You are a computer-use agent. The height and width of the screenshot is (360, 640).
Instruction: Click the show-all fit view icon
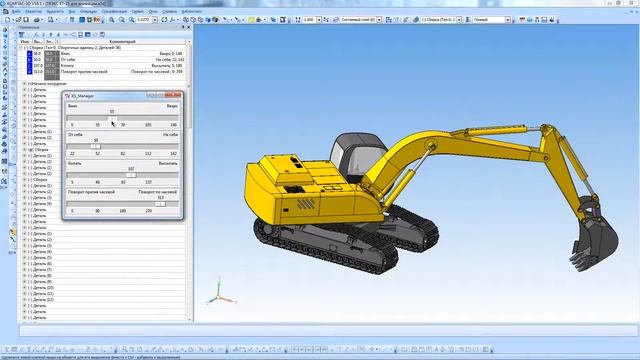(x=282, y=20)
